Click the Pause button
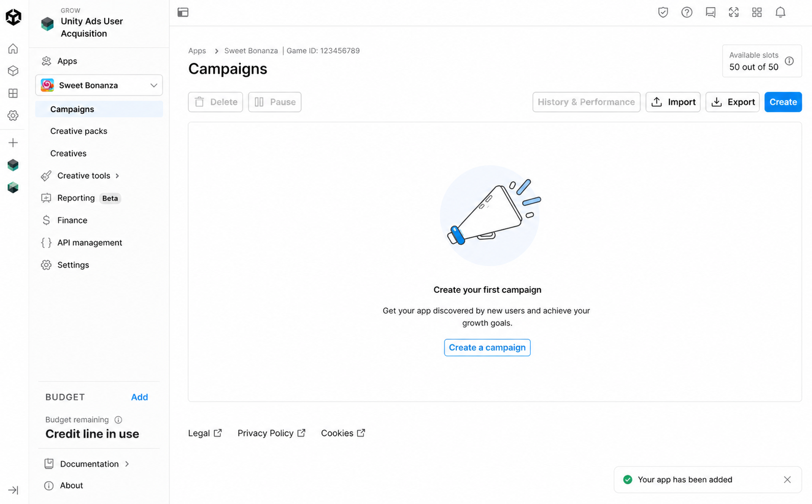812x504 pixels. click(275, 102)
